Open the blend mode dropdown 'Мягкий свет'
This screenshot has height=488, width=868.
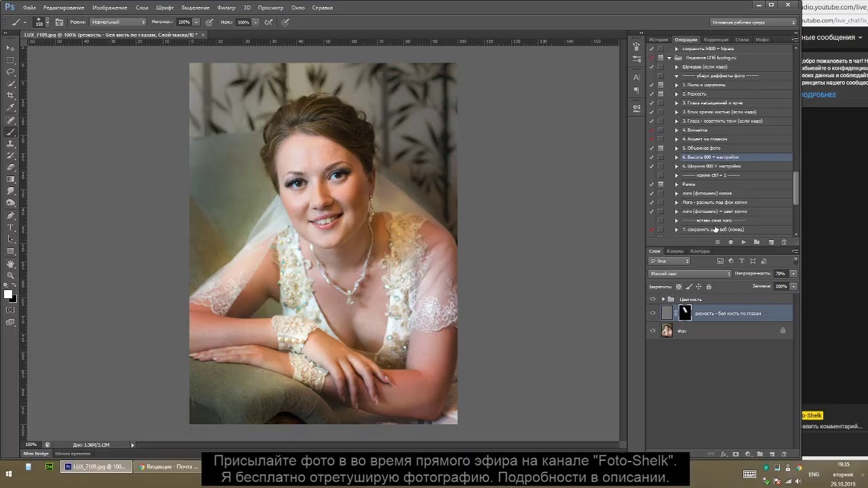click(690, 274)
